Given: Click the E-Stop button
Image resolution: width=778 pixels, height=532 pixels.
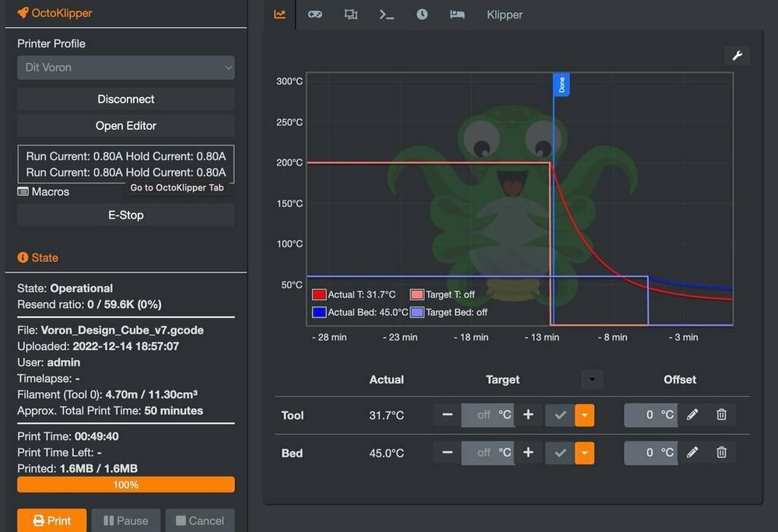Looking at the screenshot, I should pyautogui.click(x=126, y=215).
